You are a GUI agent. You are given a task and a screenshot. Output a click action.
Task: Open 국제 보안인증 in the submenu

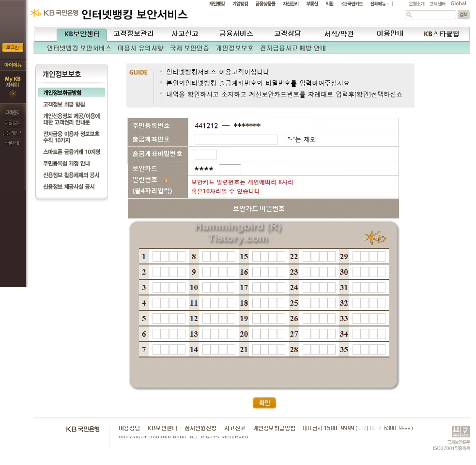point(189,48)
